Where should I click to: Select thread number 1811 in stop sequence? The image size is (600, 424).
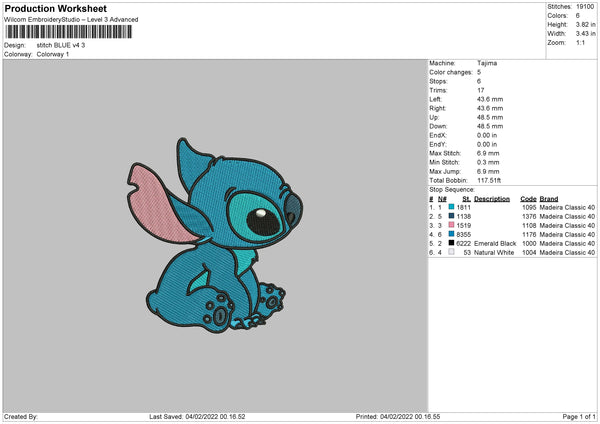coord(463,207)
